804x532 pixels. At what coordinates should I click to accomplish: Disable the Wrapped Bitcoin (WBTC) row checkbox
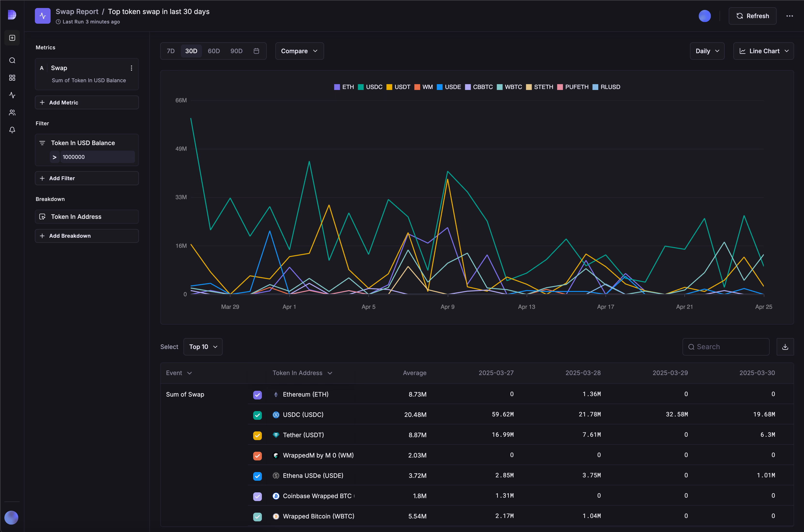[x=257, y=517]
